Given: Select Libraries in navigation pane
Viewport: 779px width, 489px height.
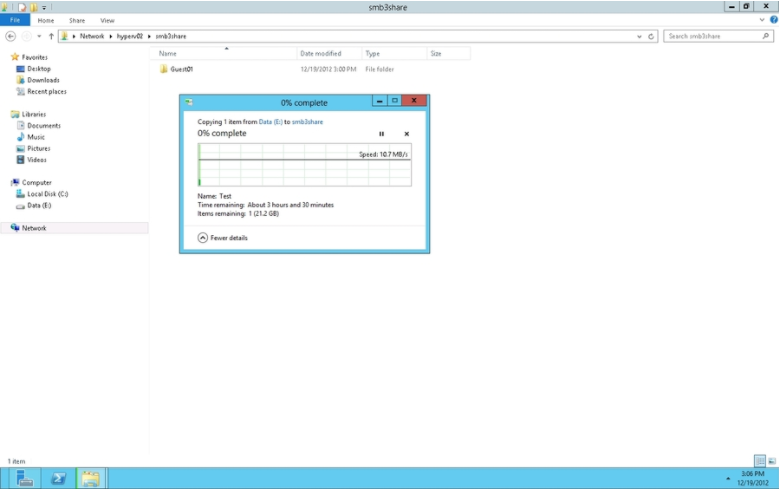Looking at the screenshot, I should tap(33, 114).
